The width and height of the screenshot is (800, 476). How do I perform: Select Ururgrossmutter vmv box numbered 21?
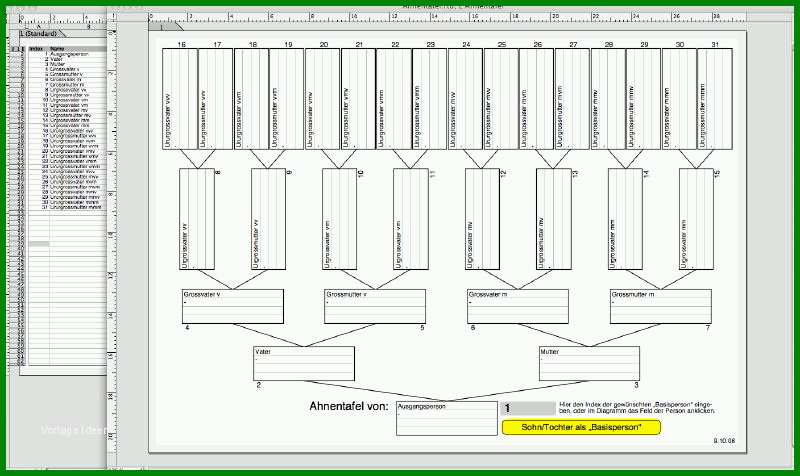point(358,99)
